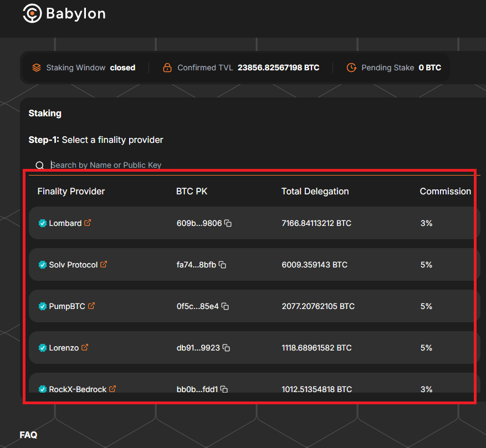The height and width of the screenshot is (448, 486).
Task: Copy RockX-Bedrock key bb0b...fdd1
Action: click(x=224, y=389)
